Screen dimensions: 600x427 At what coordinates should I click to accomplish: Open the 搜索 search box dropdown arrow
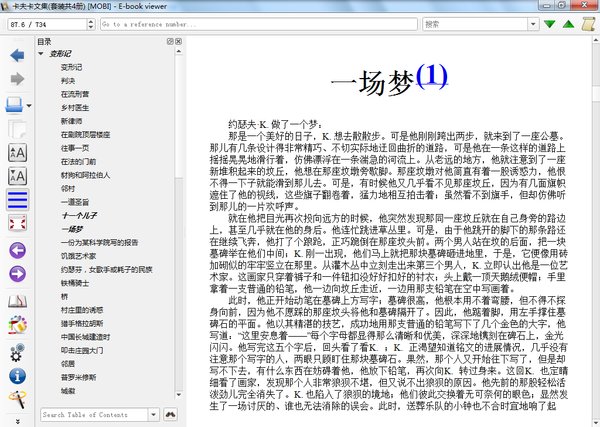[x=533, y=24]
